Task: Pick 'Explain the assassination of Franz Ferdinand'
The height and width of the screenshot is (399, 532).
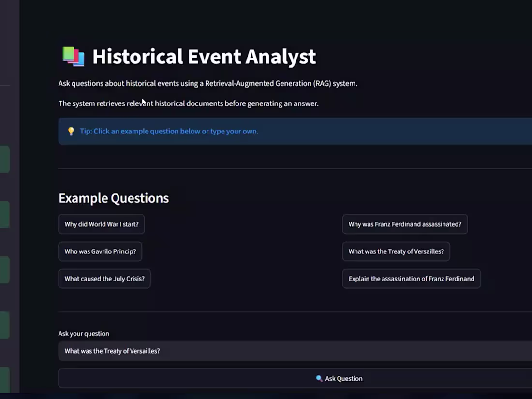Action: pyautogui.click(x=411, y=279)
